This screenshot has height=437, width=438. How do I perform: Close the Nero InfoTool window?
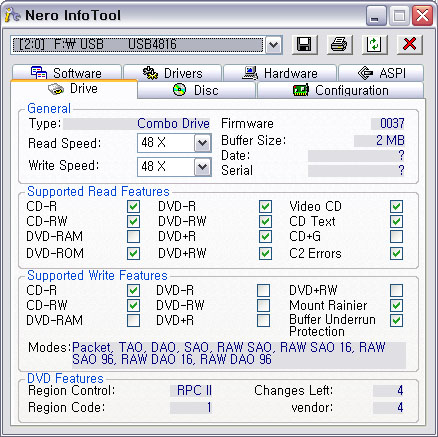tap(422, 15)
